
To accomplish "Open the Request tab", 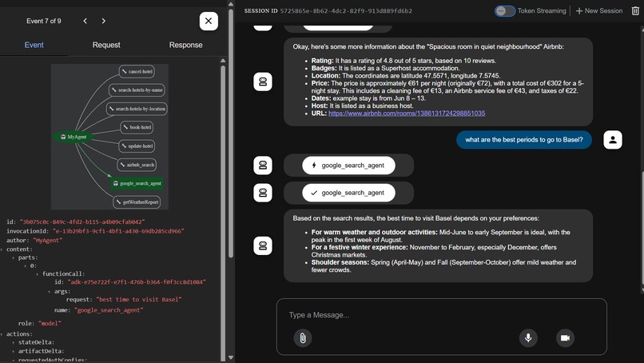I will click(x=106, y=45).
